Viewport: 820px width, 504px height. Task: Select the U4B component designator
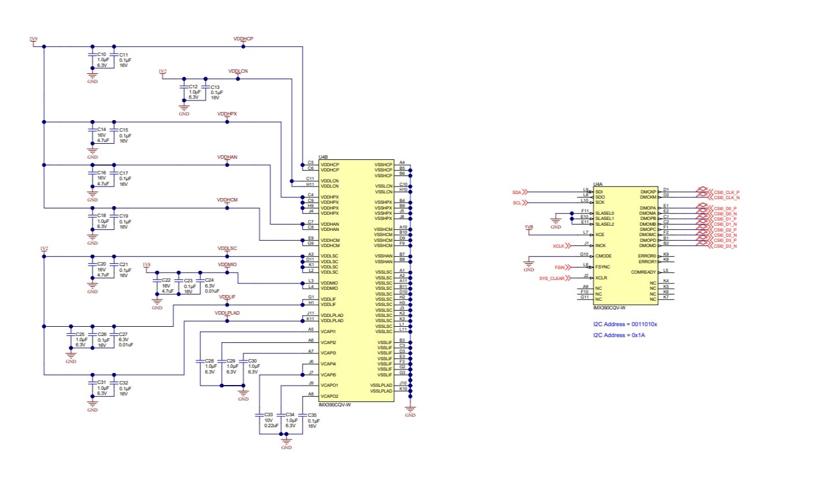pos(323,157)
